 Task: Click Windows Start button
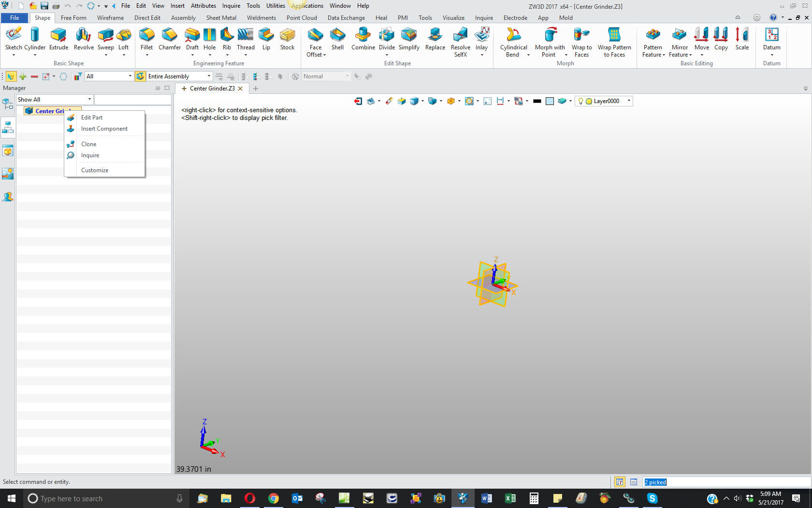pos(12,498)
